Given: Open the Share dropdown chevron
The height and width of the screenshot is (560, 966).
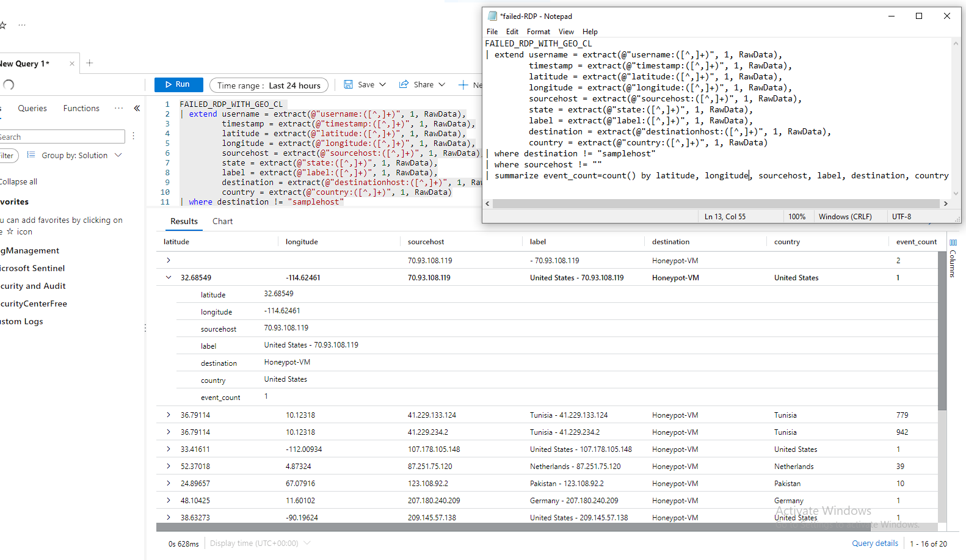Looking at the screenshot, I should tap(442, 85).
